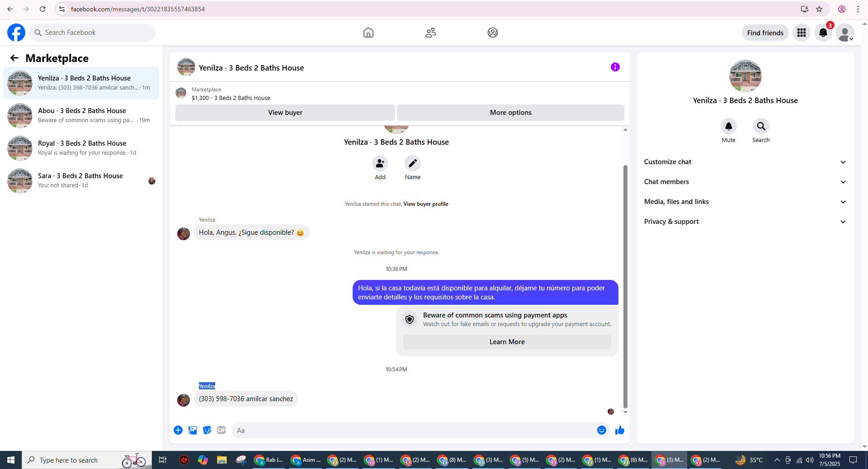Image resolution: width=868 pixels, height=469 pixels.
Task: Click the taskbar volume speaker icon
Action: pyautogui.click(x=809, y=460)
